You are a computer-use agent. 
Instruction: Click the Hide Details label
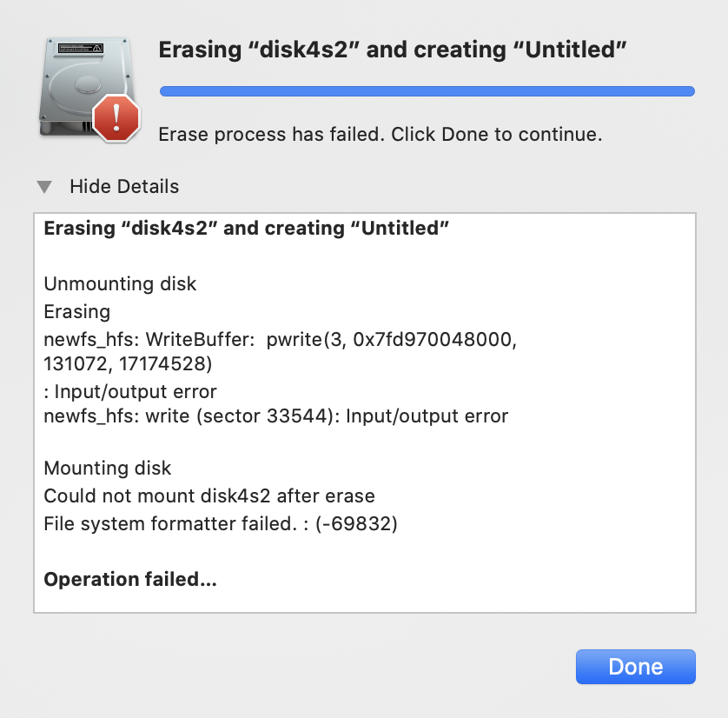click(124, 187)
